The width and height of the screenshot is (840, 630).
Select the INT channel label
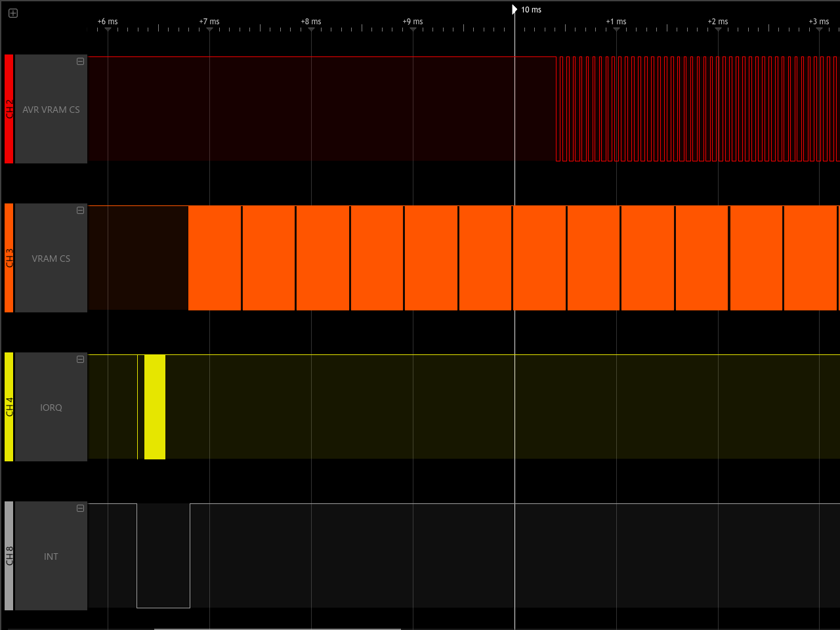[x=51, y=556]
